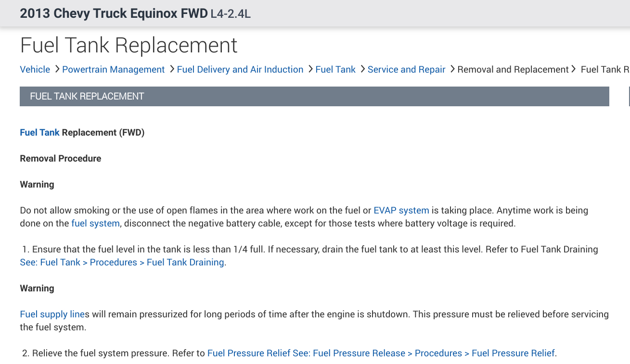The width and height of the screenshot is (630, 364).
Task: Click chevron after Removal and Replacement
Action: click(573, 69)
